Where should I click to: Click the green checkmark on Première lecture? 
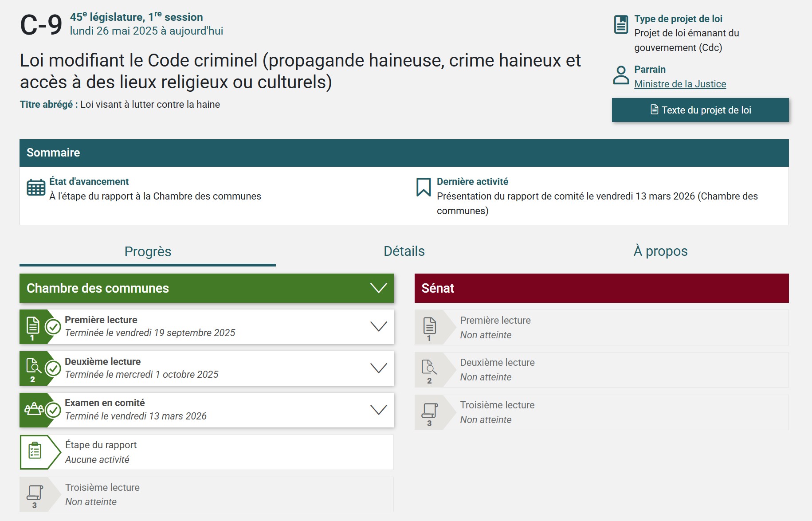tap(53, 327)
